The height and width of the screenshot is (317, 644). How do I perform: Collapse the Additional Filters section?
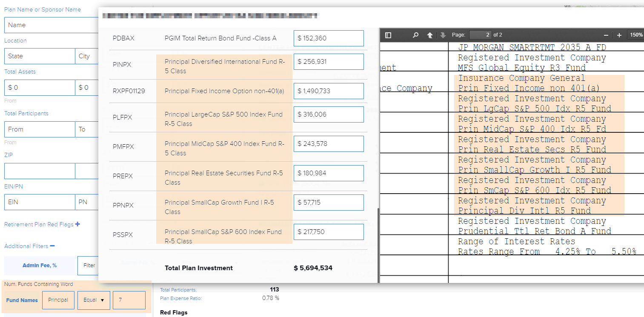pos(52,246)
